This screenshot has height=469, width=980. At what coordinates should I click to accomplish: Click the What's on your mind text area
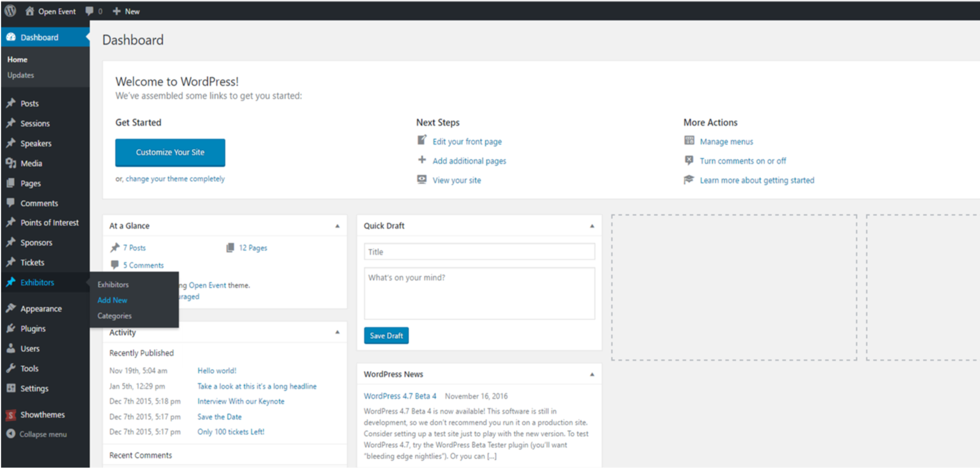[x=479, y=293]
